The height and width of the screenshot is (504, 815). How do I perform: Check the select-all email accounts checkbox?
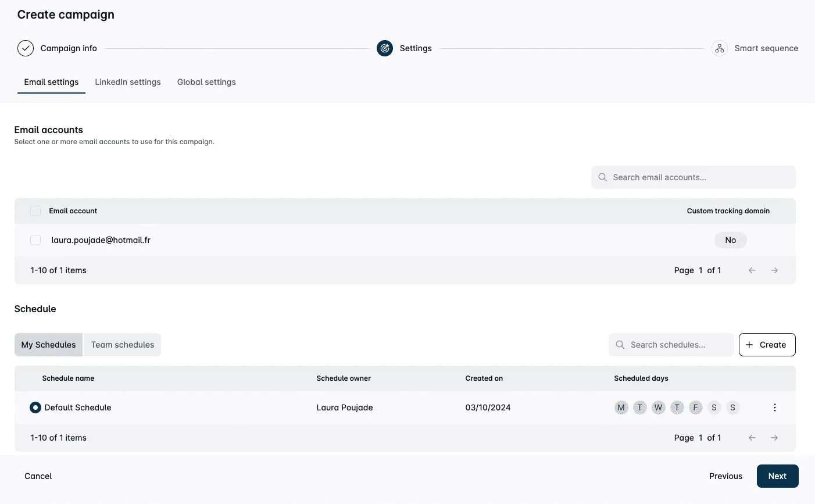(x=35, y=211)
